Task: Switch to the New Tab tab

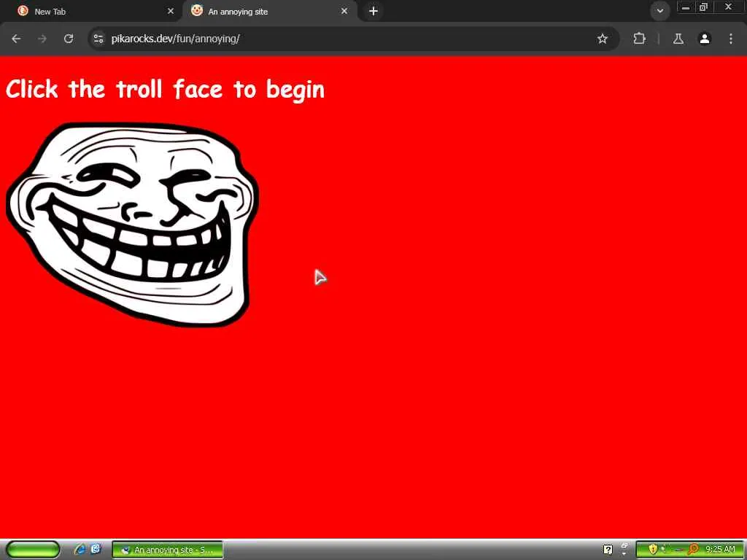Action: [90, 12]
